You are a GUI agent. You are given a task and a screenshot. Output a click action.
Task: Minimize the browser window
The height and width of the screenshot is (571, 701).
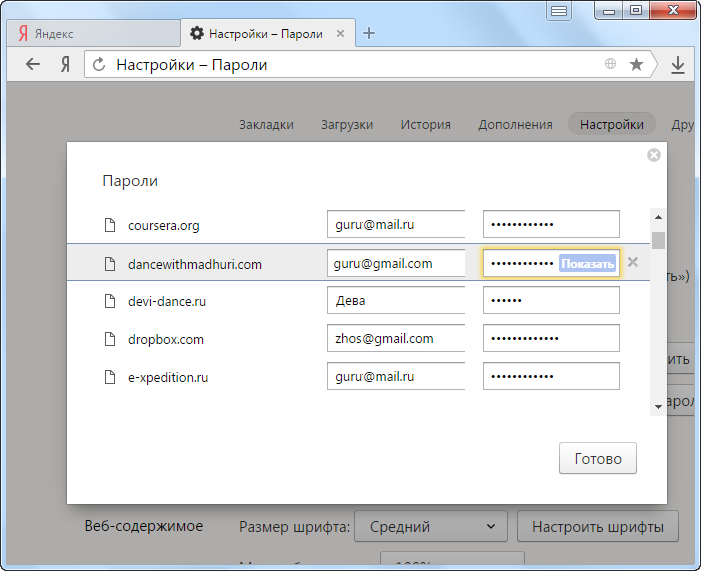[x=608, y=11]
